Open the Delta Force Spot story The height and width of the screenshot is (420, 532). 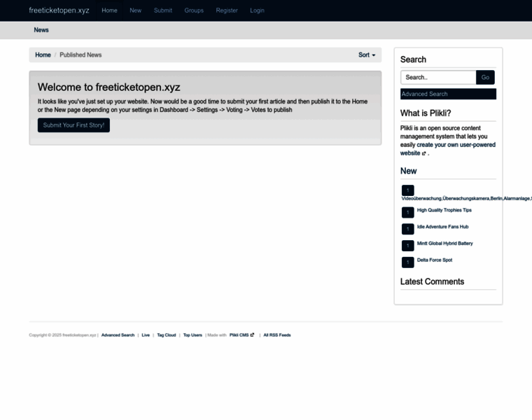(435, 260)
